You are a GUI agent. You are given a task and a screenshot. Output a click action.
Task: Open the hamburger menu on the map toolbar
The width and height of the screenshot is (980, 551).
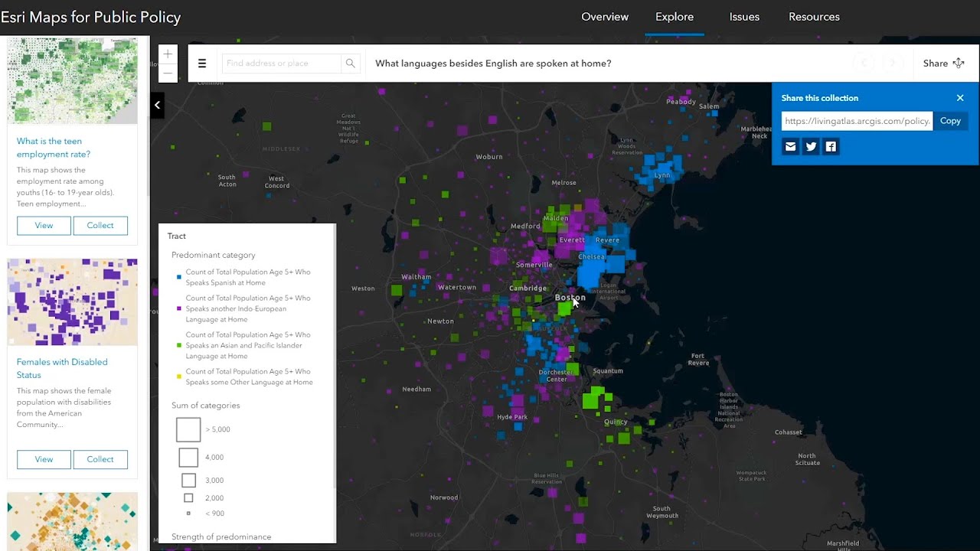[202, 64]
